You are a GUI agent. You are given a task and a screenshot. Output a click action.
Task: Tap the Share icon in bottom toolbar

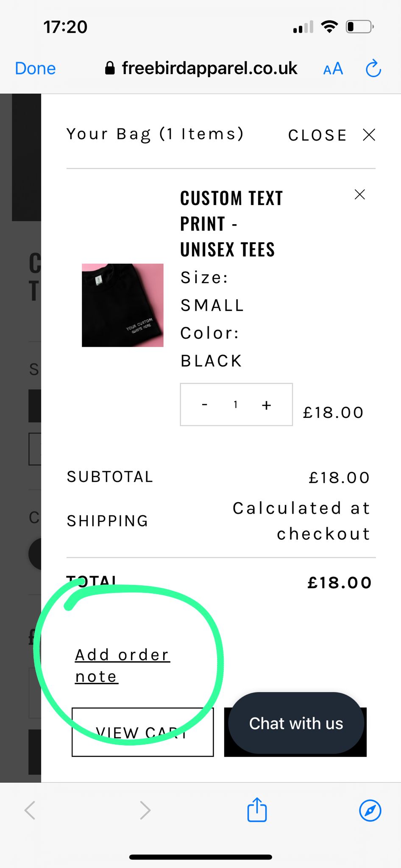257,810
